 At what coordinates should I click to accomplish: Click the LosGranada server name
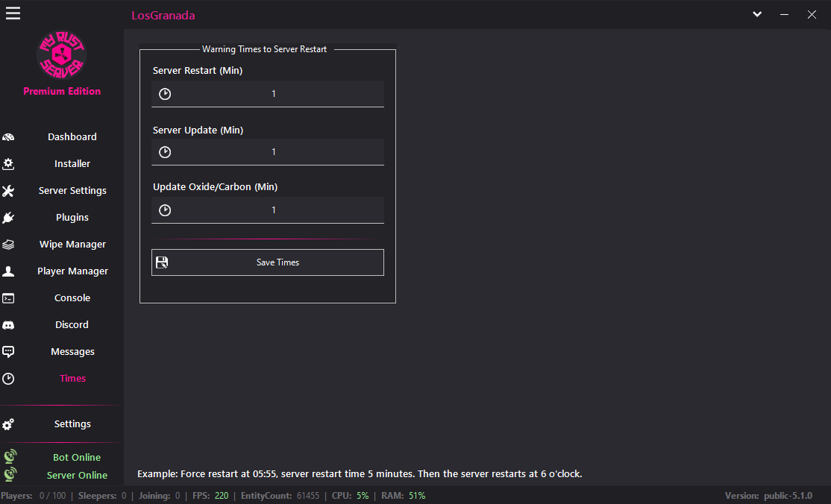click(x=163, y=16)
